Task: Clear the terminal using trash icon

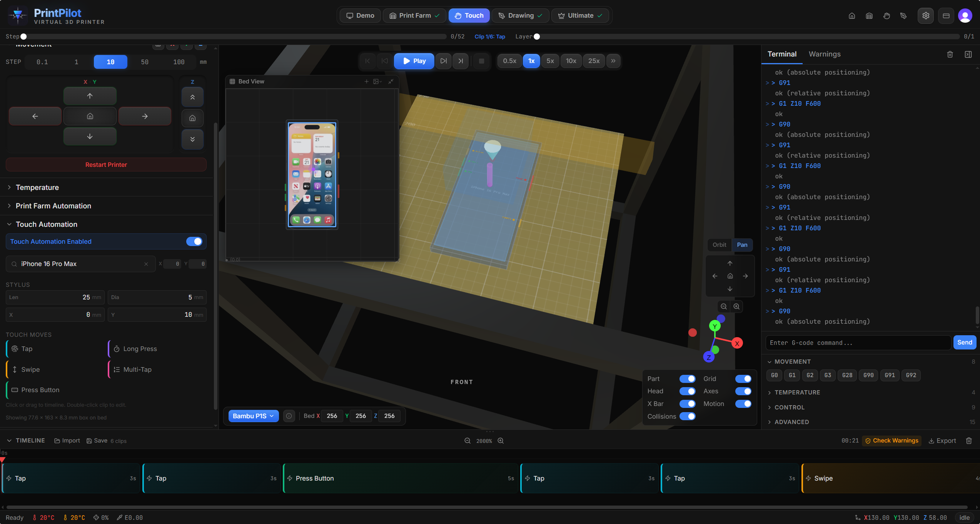Action: (950, 54)
